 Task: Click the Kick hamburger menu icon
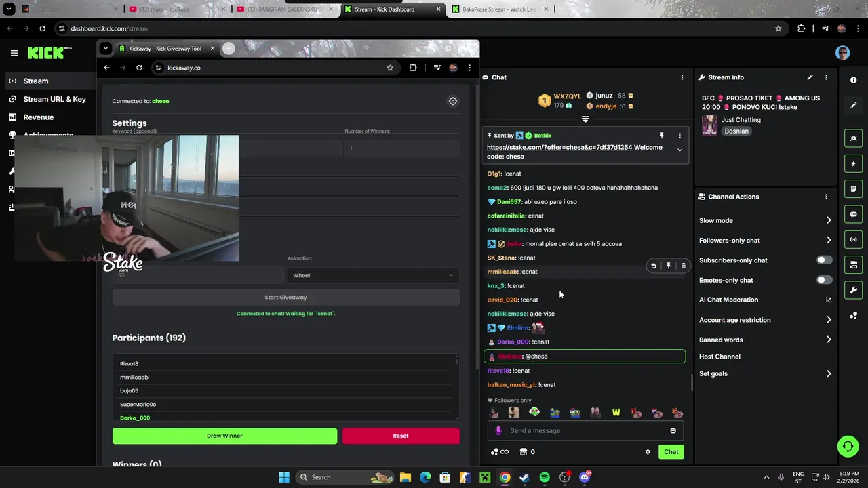14,53
